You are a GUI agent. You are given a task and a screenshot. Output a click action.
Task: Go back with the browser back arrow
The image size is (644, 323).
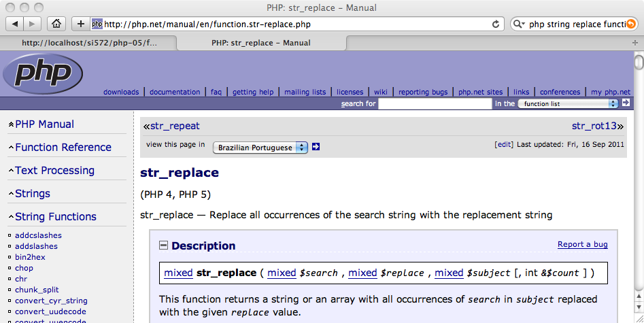pyautogui.click(x=15, y=24)
